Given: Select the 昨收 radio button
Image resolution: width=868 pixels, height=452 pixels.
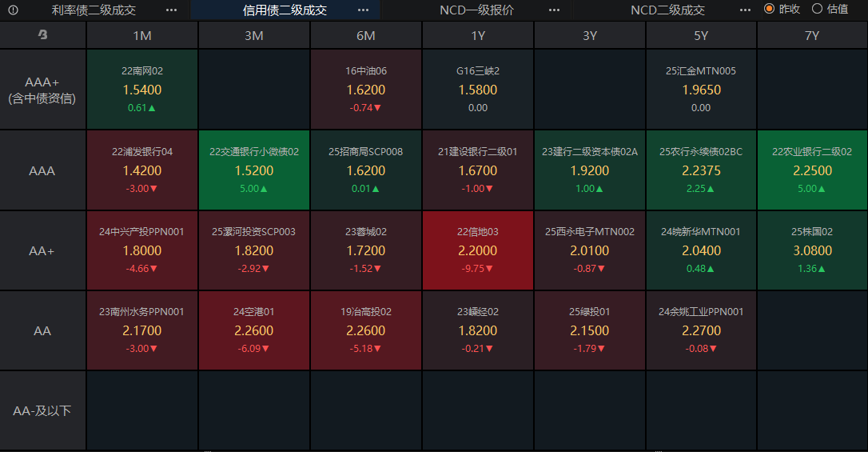Looking at the screenshot, I should pyautogui.click(x=769, y=9).
